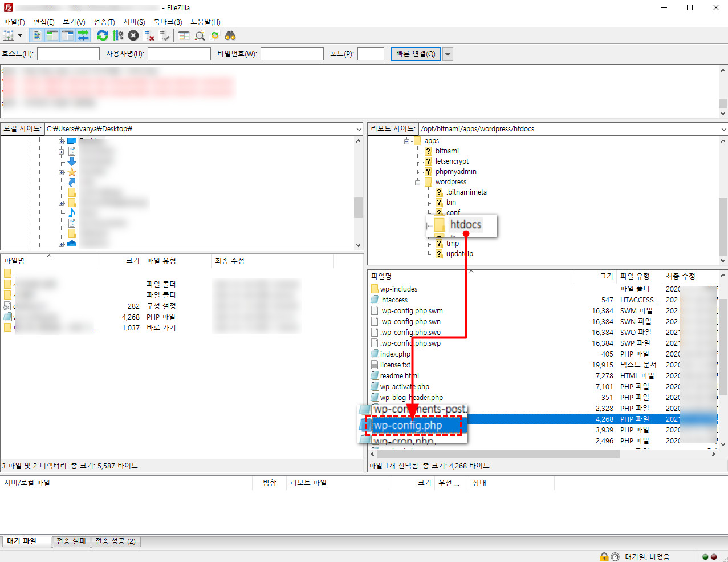Reconnect to the last server
The height and width of the screenshot is (562, 728).
pyautogui.click(x=165, y=35)
